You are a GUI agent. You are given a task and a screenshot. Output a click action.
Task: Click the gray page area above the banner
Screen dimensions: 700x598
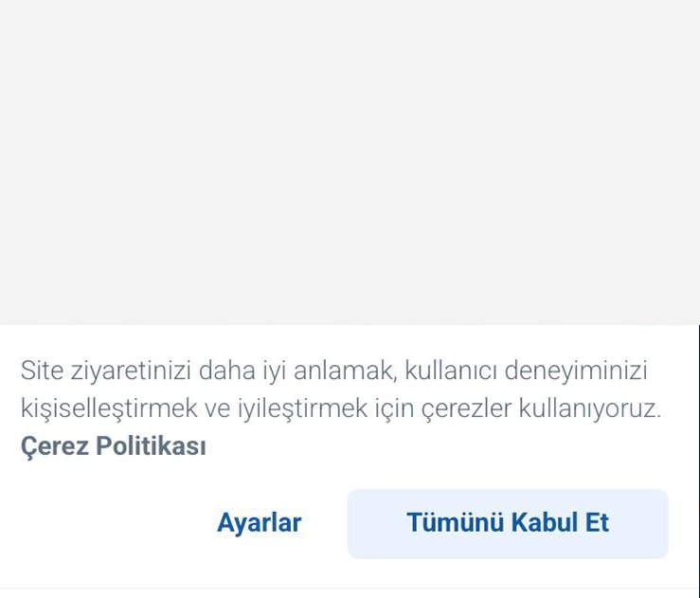350,161
